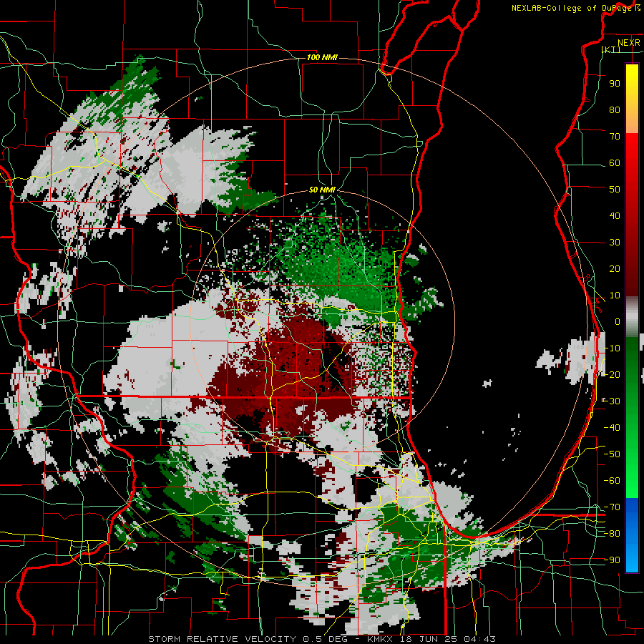Click the -80 scale label
This screenshot has width=644, height=644.
[x=612, y=534]
